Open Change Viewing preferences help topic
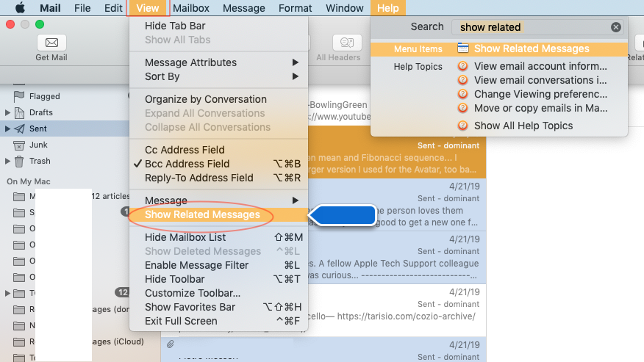The height and width of the screenshot is (362, 644). (540, 94)
